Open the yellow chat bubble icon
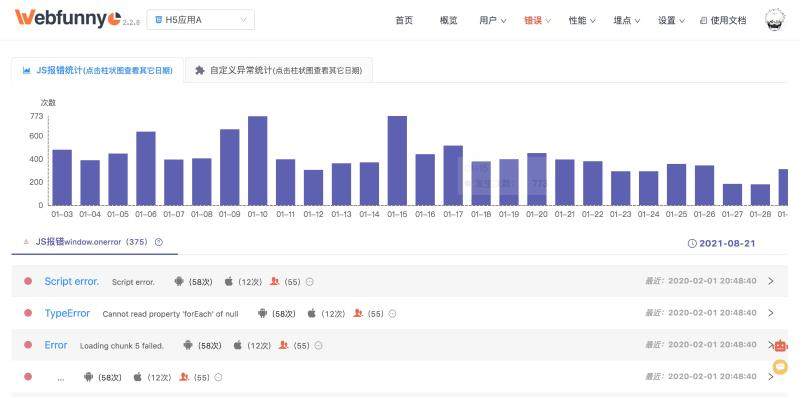The height and width of the screenshot is (397, 800). [780, 366]
